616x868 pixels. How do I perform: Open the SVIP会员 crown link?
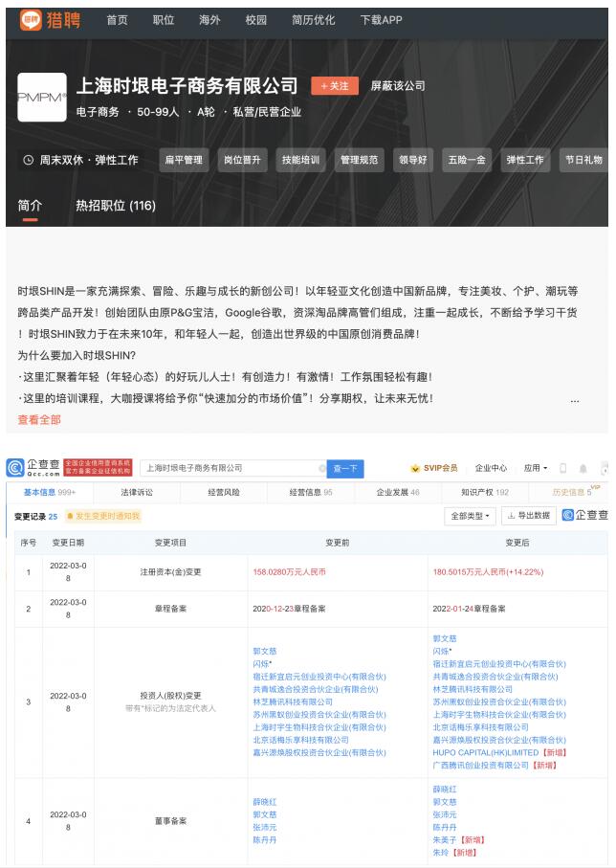[434, 468]
